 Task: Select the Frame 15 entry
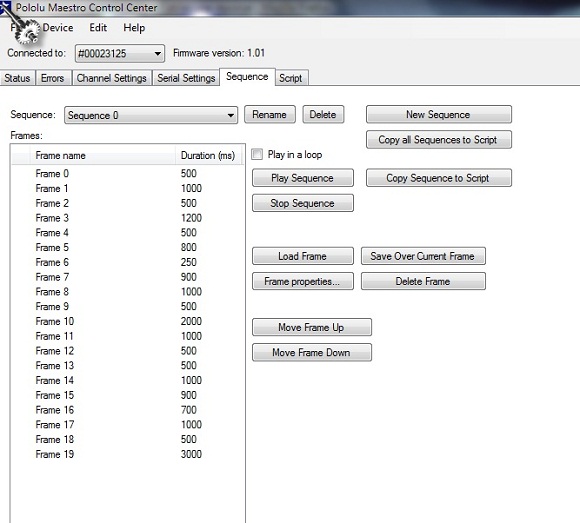128,395
